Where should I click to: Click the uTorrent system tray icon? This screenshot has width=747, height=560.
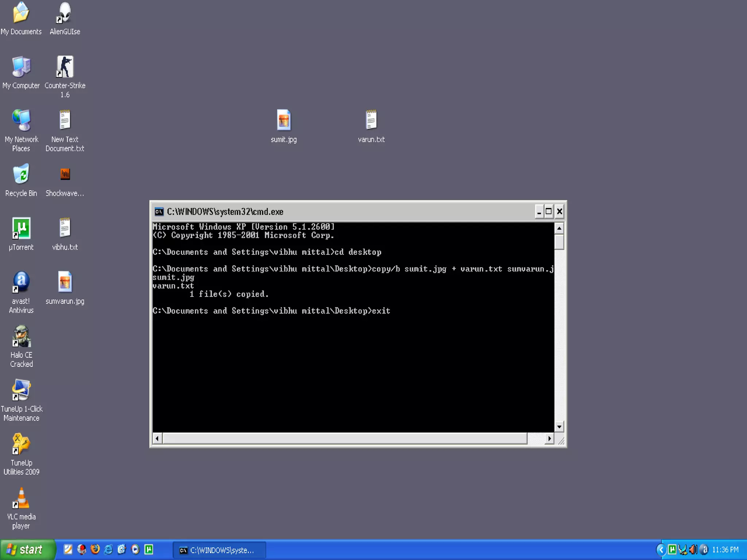pos(672,549)
